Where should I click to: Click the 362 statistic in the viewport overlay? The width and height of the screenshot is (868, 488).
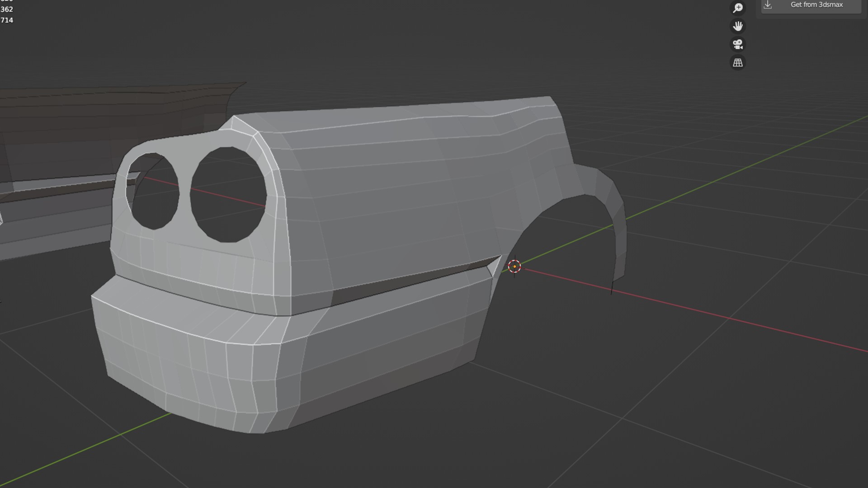click(x=7, y=9)
